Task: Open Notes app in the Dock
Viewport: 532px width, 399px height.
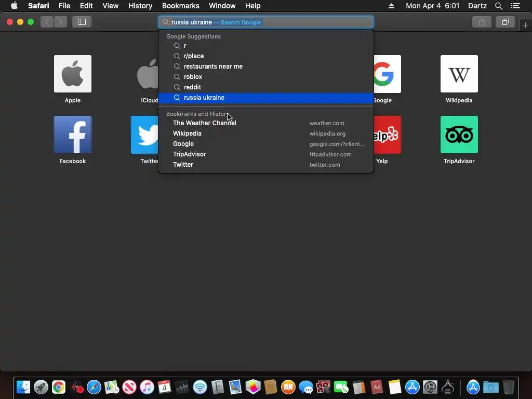Action: pos(395,387)
